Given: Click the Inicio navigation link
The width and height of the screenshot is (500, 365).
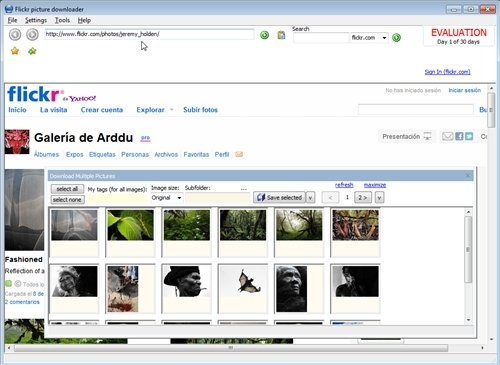Looking at the screenshot, I should coord(17,110).
